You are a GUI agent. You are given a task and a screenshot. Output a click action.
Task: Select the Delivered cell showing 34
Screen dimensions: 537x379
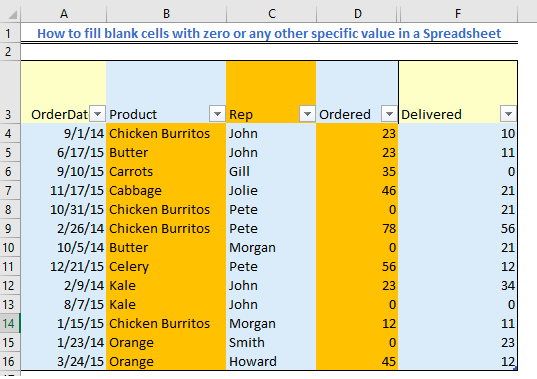point(458,285)
